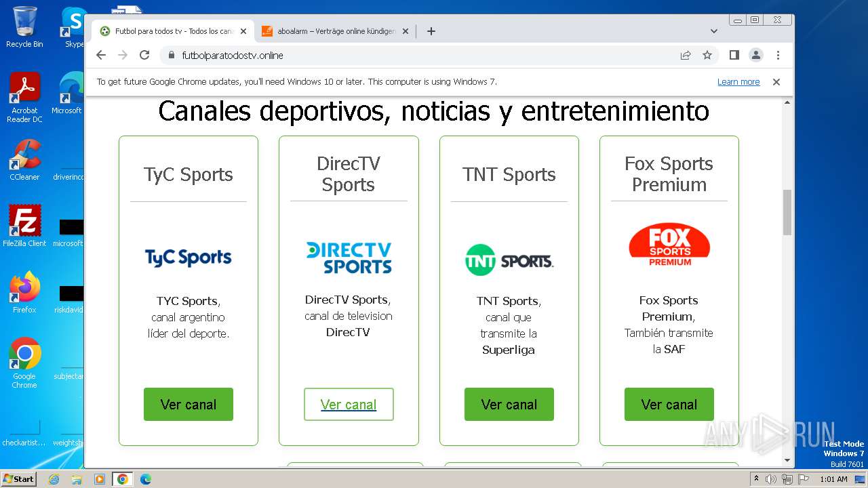Click the taskbar clock showing 1:01 AM
This screenshot has height=488, width=868.
point(833,479)
